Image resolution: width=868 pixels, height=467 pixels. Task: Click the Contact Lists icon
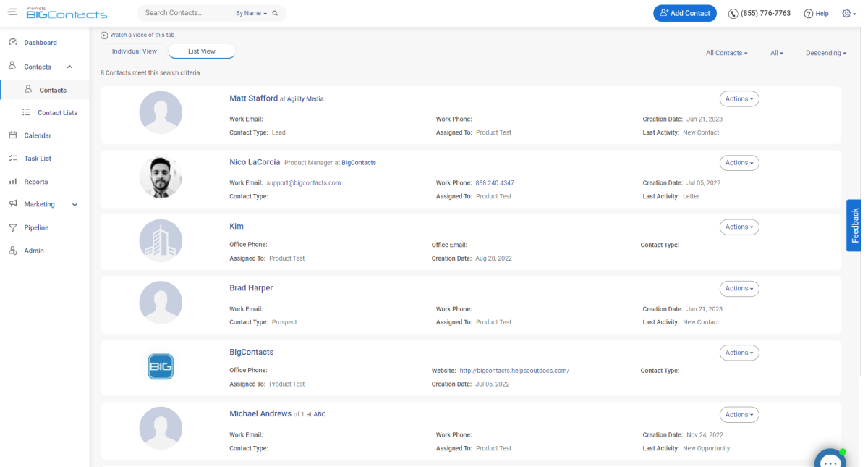pos(27,112)
